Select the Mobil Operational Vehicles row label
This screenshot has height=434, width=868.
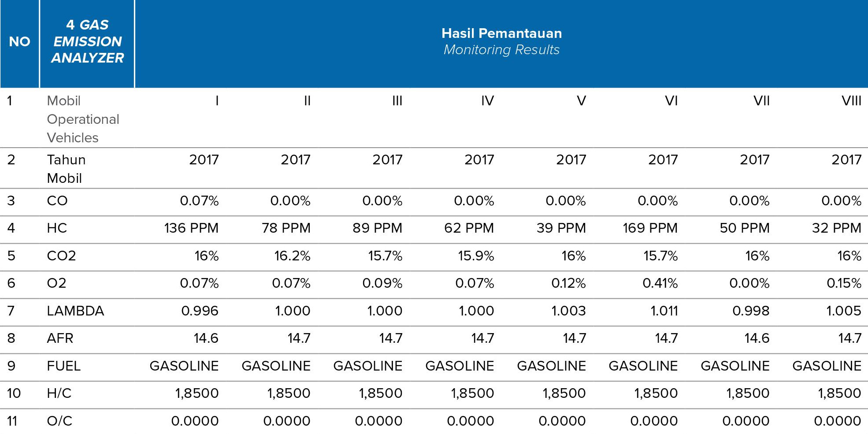[83, 119]
